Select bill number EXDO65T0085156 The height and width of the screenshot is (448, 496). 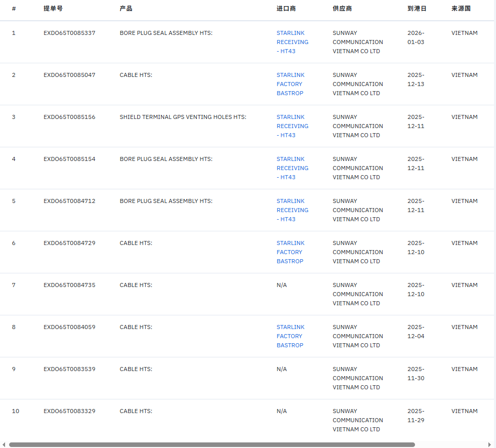69,117
